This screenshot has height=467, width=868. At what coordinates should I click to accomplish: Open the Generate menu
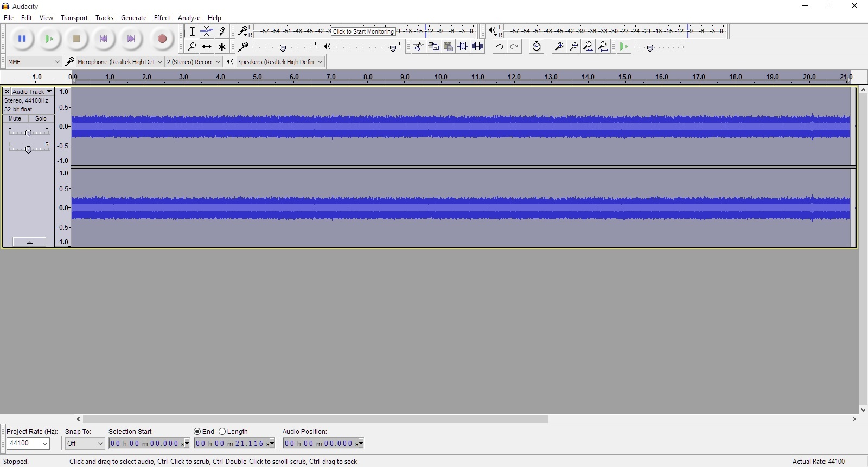133,18
